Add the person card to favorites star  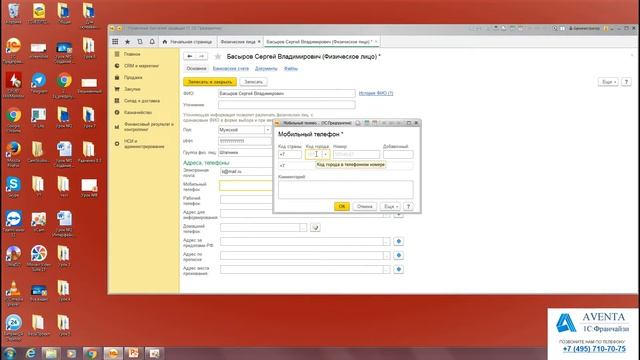tap(218, 57)
